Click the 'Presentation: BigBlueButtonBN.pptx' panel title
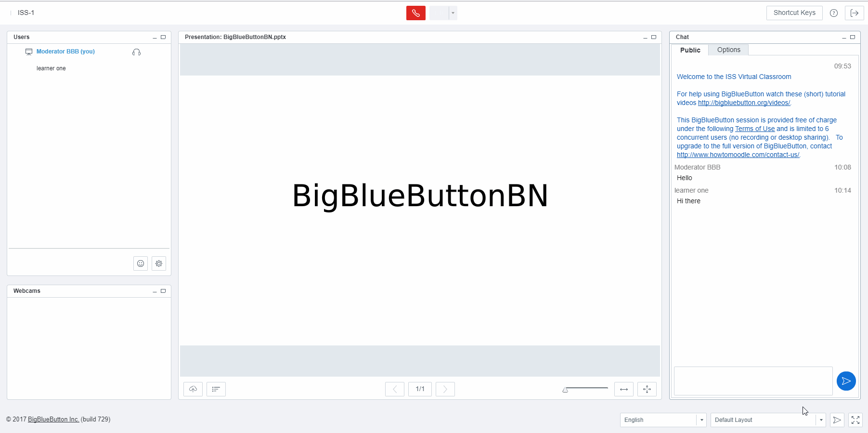Screen dimensions: 868x433 click(235, 37)
